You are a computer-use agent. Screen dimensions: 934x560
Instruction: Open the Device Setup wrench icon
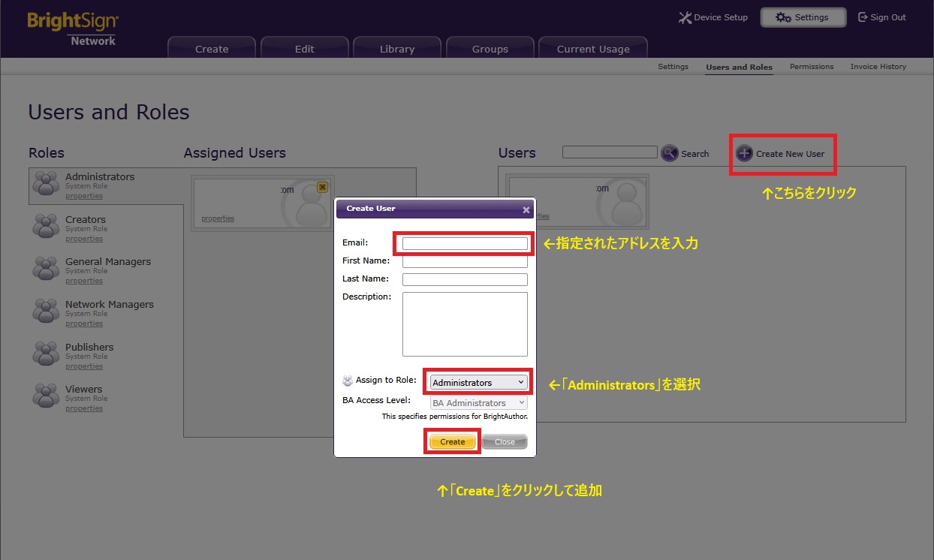click(684, 17)
